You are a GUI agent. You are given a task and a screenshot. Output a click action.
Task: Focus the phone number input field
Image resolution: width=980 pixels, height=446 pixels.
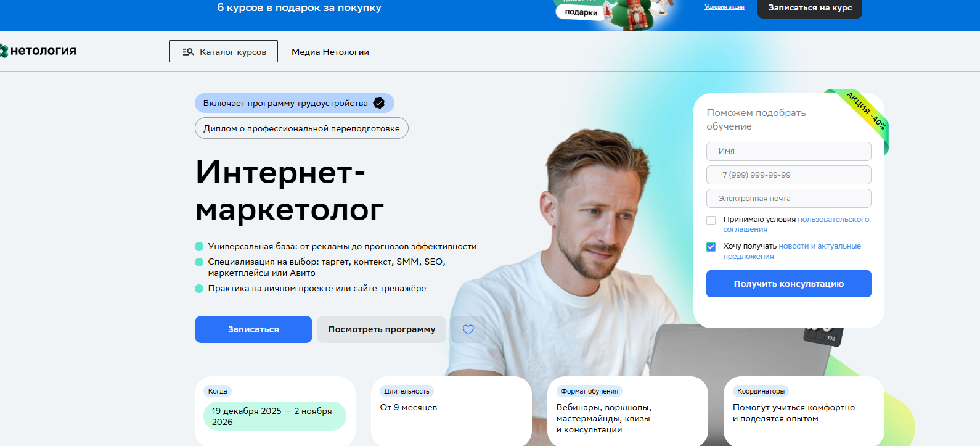(x=789, y=175)
